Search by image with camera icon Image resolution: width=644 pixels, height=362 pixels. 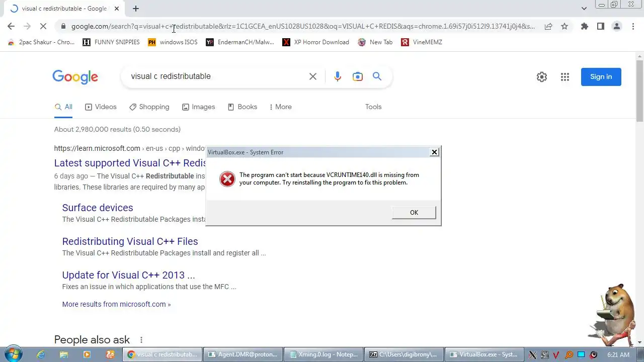click(358, 76)
